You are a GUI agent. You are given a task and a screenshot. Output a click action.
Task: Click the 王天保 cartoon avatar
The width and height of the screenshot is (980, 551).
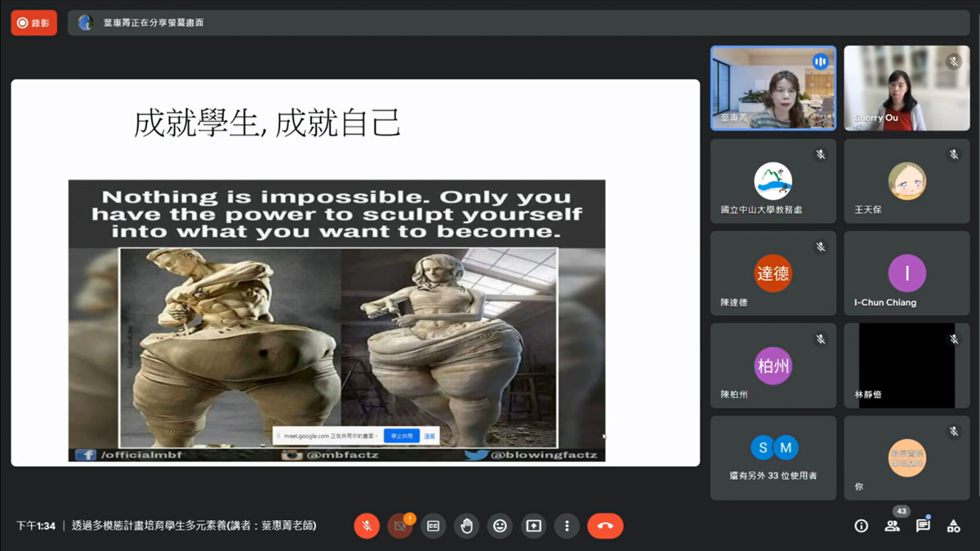(x=906, y=180)
